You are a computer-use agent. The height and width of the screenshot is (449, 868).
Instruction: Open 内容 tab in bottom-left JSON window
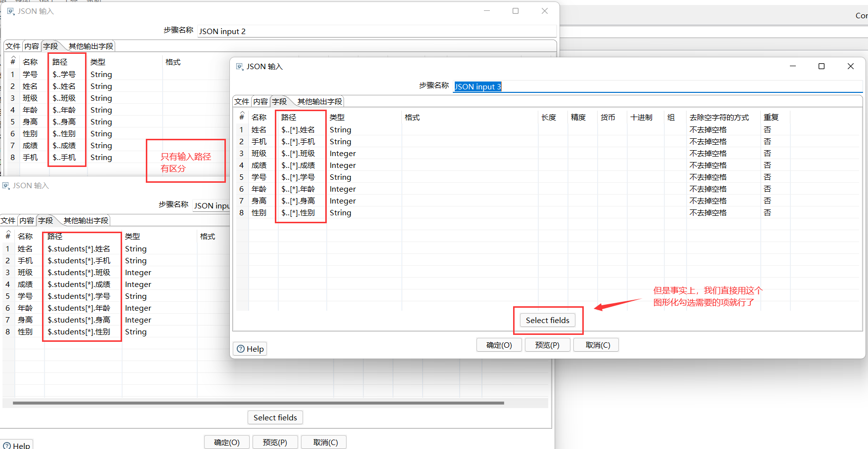pyautogui.click(x=27, y=220)
